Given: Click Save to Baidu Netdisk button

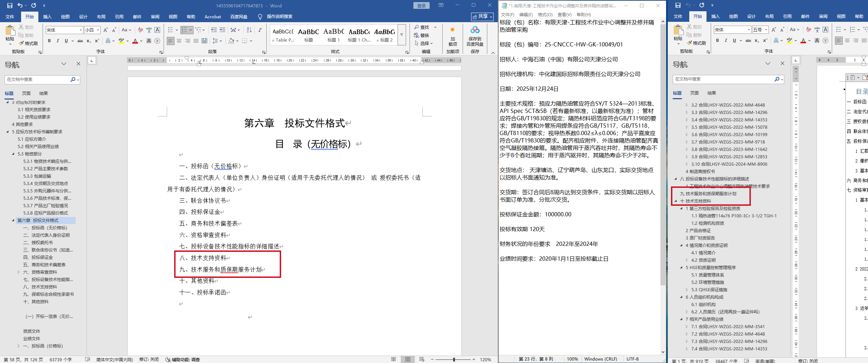Looking at the screenshot, I should (475, 37).
